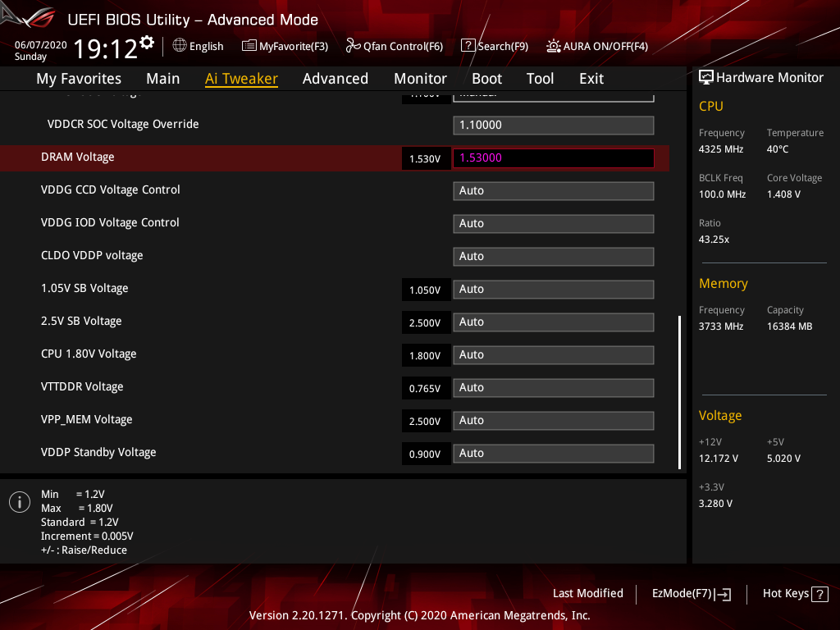Click the clock settings gear icon
The height and width of the screenshot is (630, 840).
tap(147, 43)
